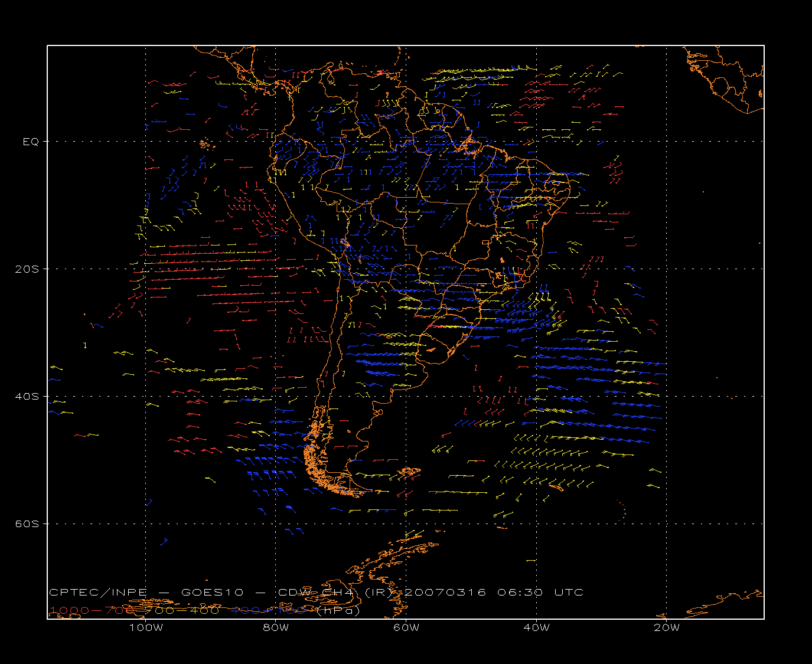Click the CPTEC/INPE caption text
Screen dimensions: 812x664
pyautogui.click(x=99, y=592)
